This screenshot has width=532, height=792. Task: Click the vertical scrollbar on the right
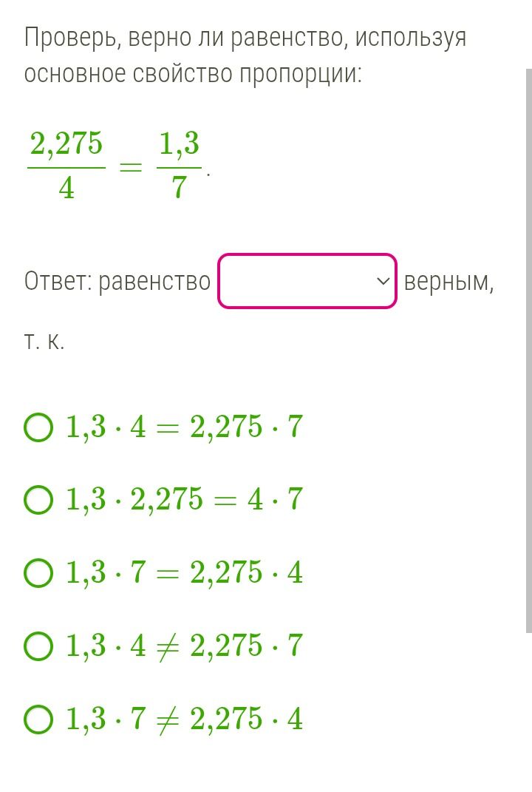528,351
